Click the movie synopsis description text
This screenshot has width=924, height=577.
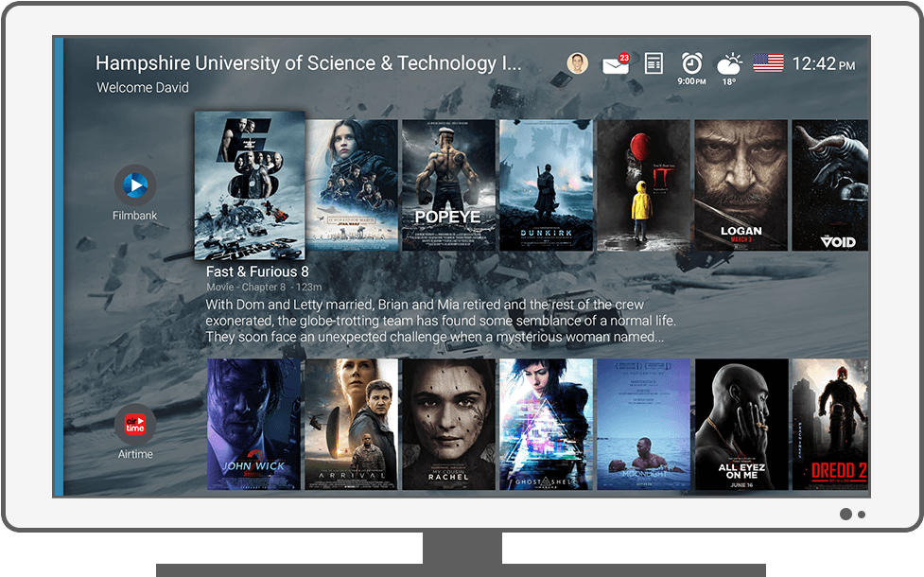441,322
